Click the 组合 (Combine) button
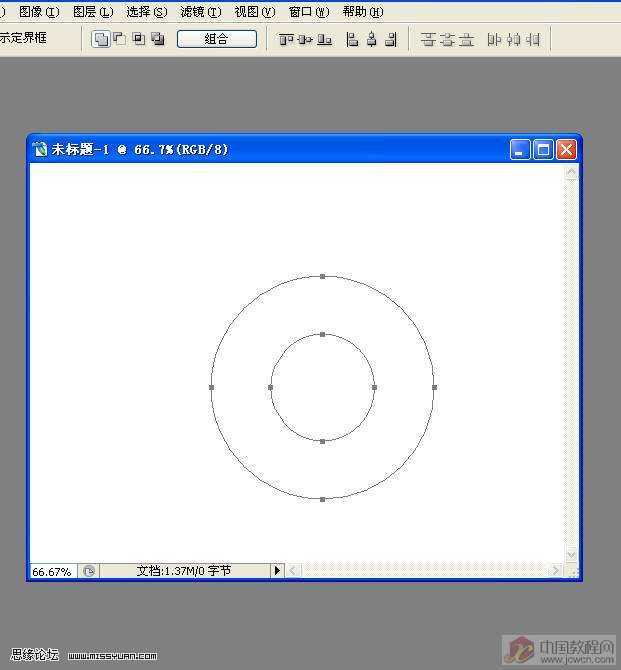The height and width of the screenshot is (670, 621). [216, 39]
